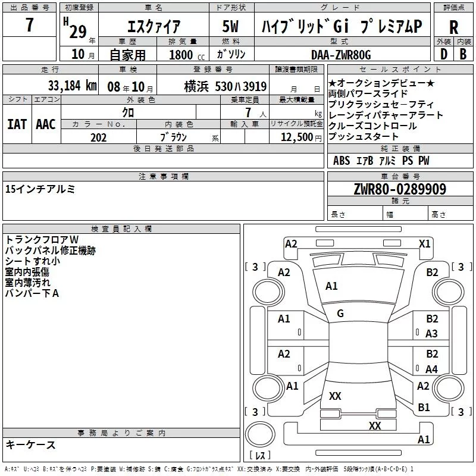Click the registration number 横浜 530ハ3919
This screenshot has width=476, height=476.
click(x=226, y=86)
